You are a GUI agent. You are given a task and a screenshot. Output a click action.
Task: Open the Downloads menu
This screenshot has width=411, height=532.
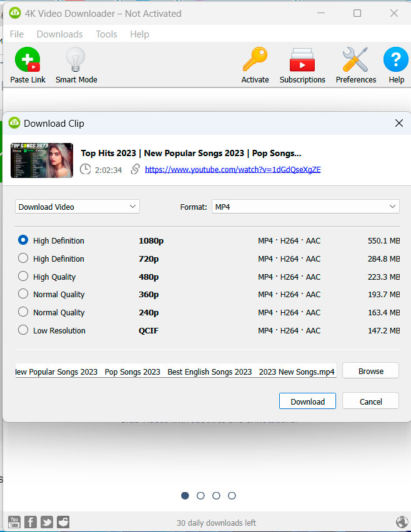pyautogui.click(x=59, y=34)
